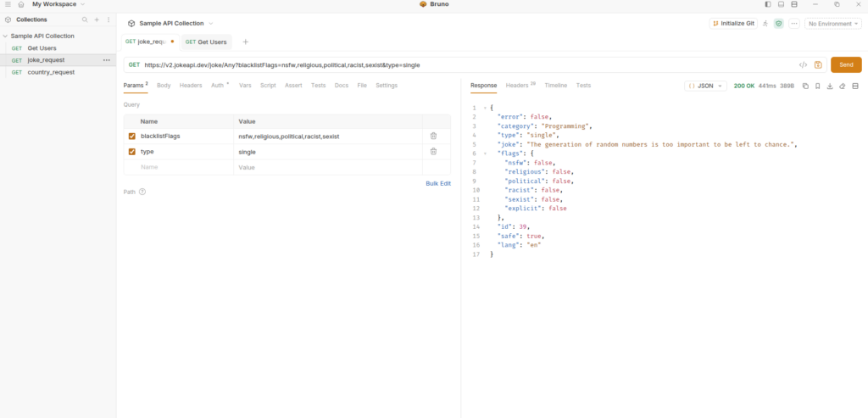Add a new collection with plus icon
868x418 pixels.
click(97, 20)
